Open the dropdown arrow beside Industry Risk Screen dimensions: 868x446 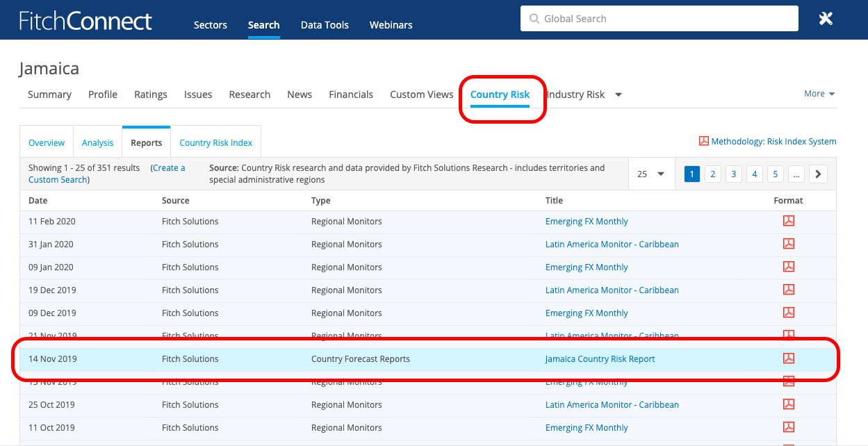(619, 94)
